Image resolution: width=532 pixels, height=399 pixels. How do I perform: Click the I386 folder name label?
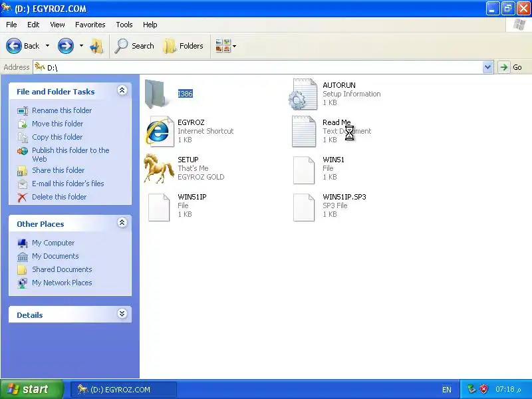click(x=186, y=94)
